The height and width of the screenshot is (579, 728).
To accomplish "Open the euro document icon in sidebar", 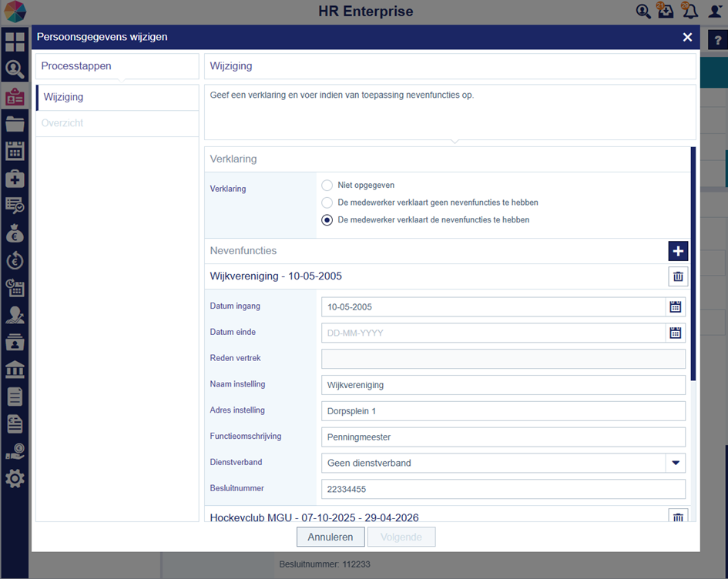I will click(15, 424).
